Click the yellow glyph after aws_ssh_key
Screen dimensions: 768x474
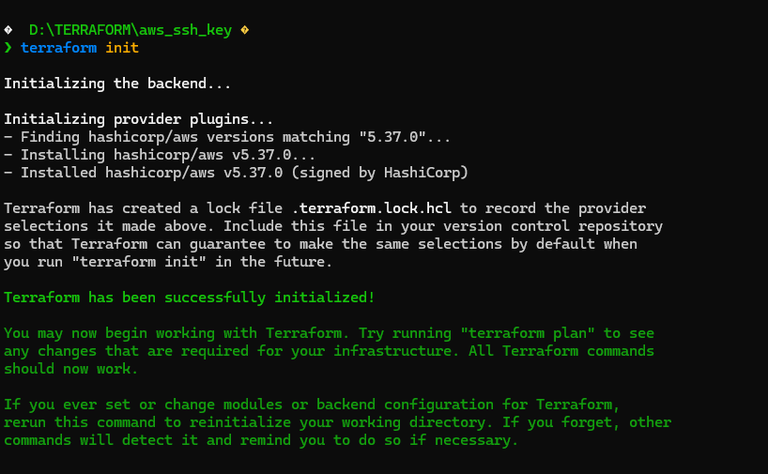coord(244,30)
